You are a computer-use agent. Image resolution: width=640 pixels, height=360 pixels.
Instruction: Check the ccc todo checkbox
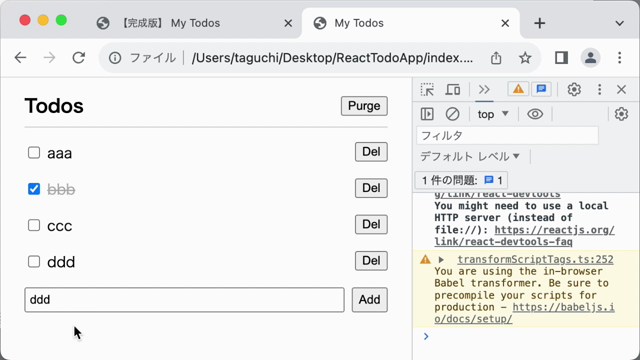[34, 225]
